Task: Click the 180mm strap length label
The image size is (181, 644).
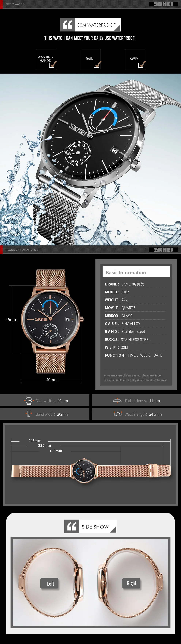Action: point(56,451)
